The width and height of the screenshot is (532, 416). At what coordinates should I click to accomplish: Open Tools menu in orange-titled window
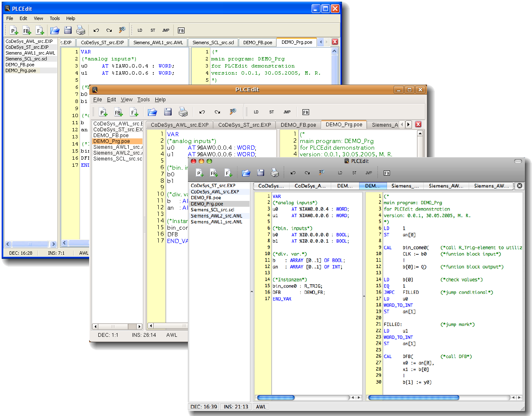click(x=143, y=100)
